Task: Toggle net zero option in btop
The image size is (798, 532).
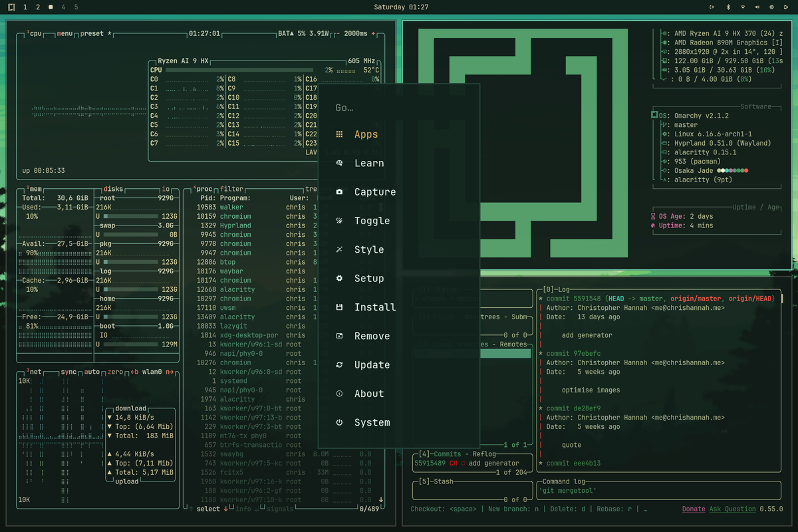Action: click(115, 372)
